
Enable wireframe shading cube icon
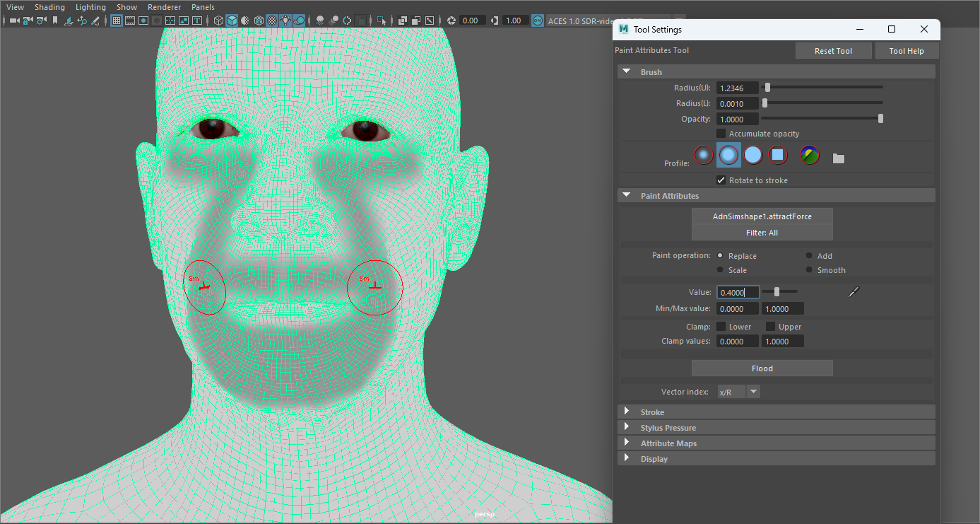click(219, 21)
